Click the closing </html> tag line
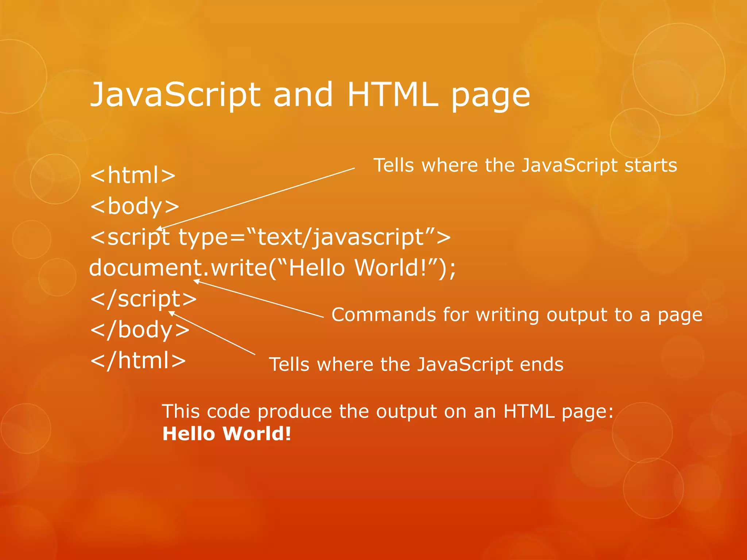The height and width of the screenshot is (560, 747). (x=138, y=361)
